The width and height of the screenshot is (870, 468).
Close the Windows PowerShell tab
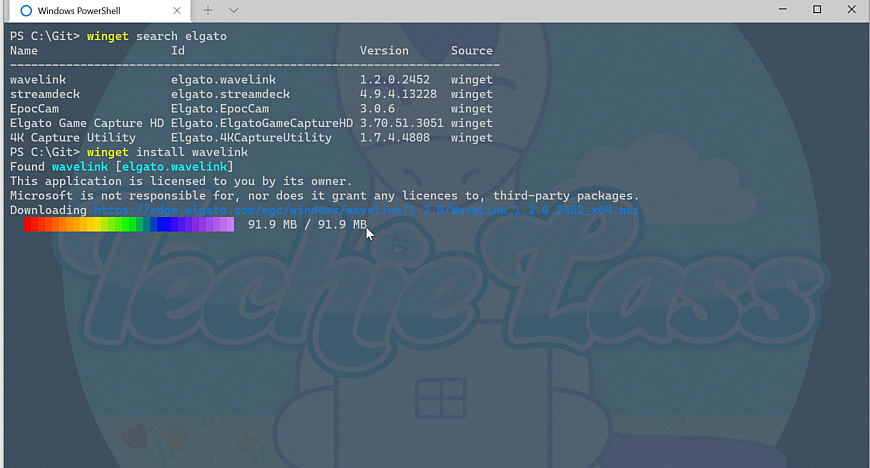coord(176,11)
